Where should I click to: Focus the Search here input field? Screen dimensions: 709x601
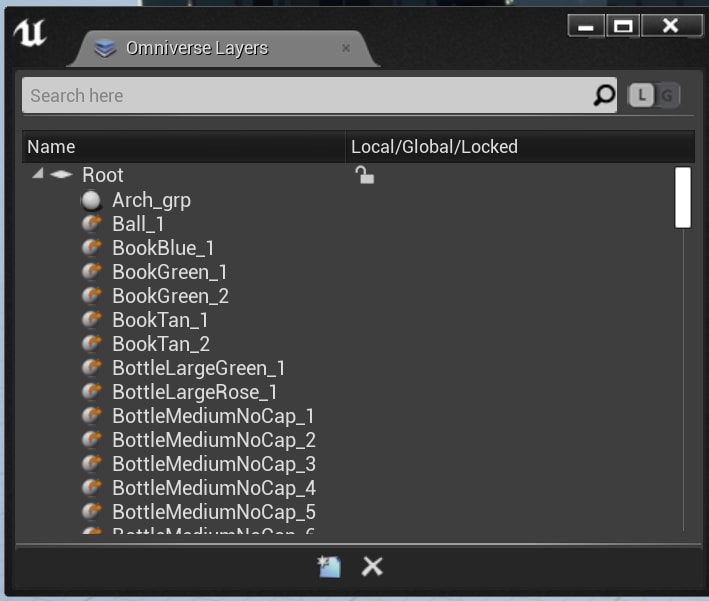[x=319, y=95]
